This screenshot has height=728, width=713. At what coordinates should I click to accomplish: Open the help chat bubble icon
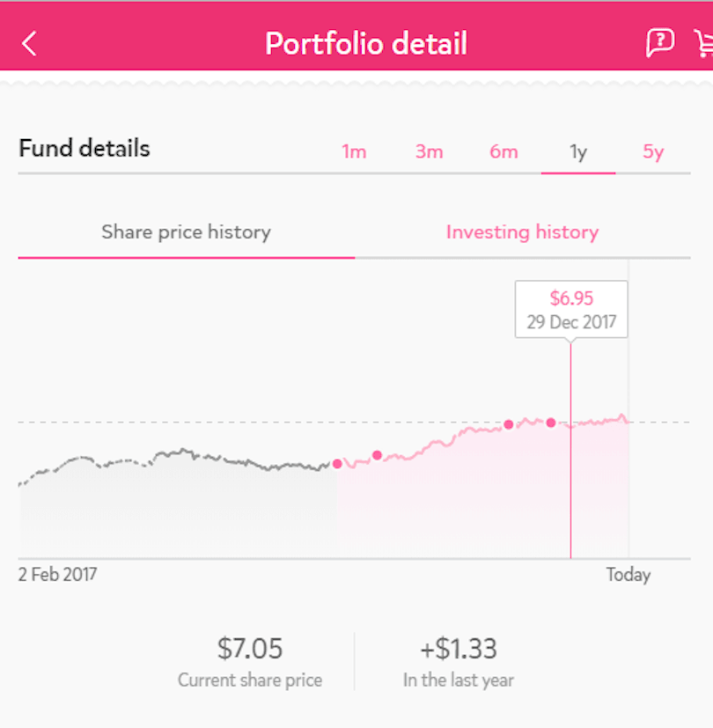[659, 42]
